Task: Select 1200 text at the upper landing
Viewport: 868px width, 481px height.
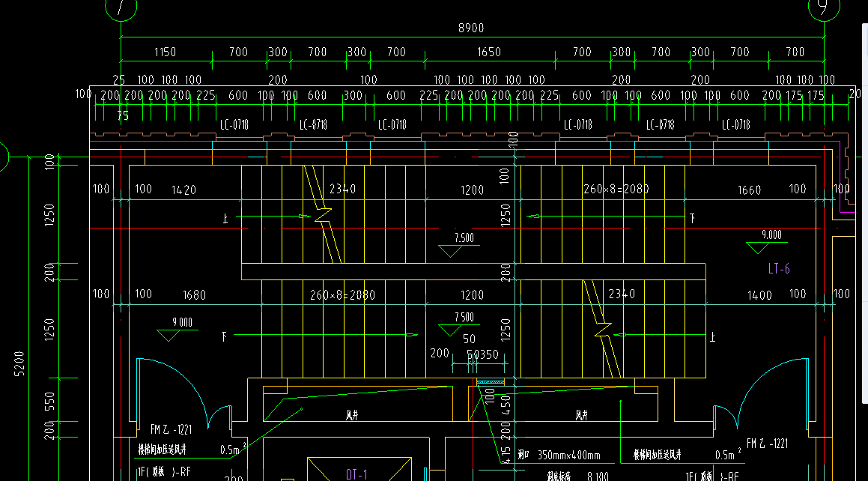Action: (x=473, y=190)
